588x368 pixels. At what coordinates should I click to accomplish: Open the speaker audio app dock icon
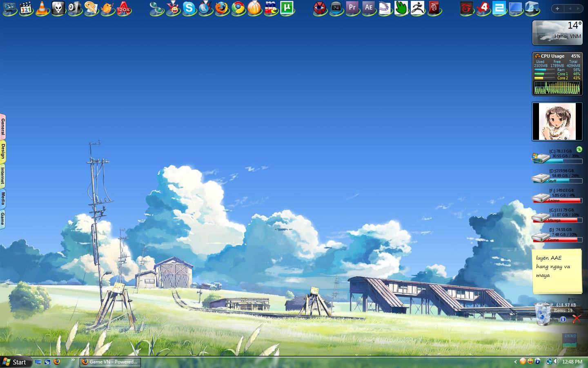tap(75, 8)
